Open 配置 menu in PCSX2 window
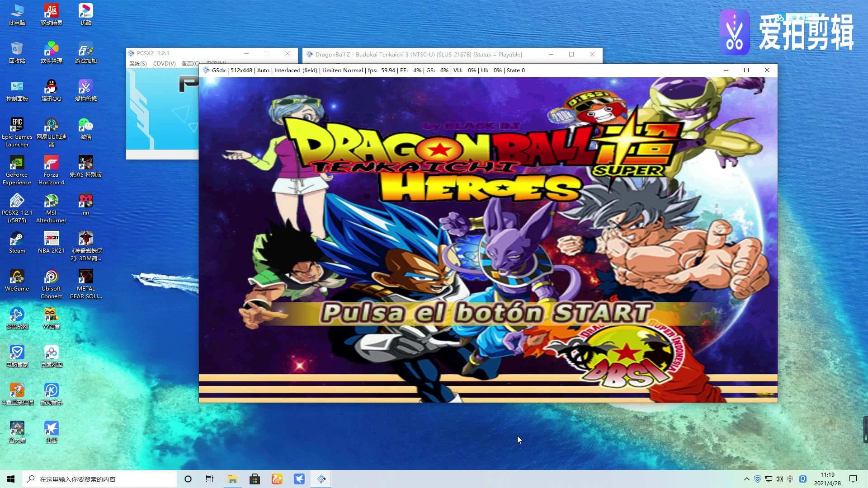Image resolution: width=868 pixels, height=488 pixels. coord(190,63)
